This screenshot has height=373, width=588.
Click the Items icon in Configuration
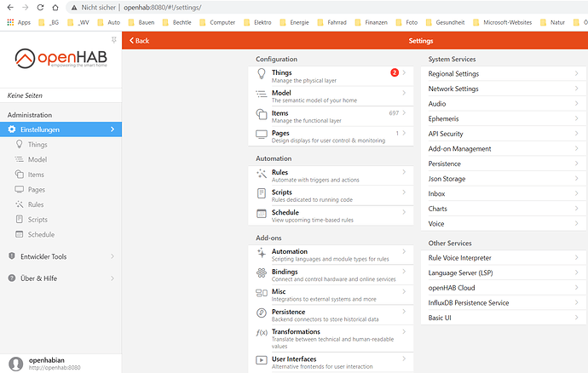pos(262,114)
